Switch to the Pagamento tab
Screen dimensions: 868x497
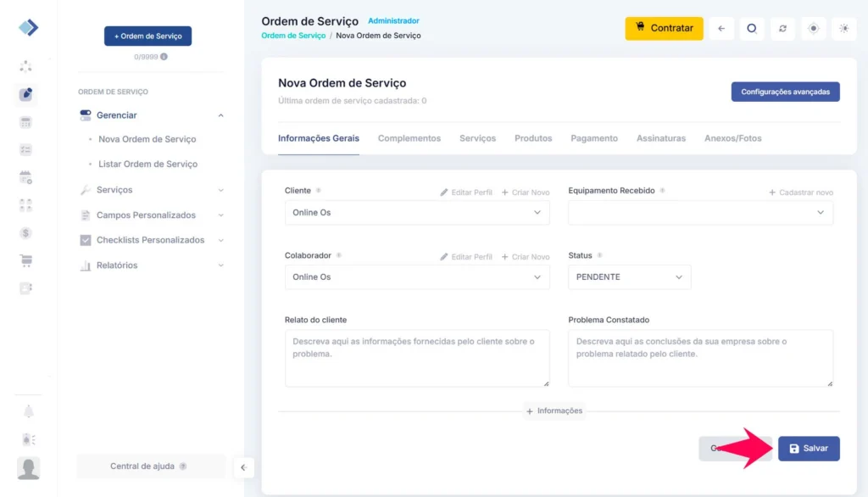coord(593,138)
